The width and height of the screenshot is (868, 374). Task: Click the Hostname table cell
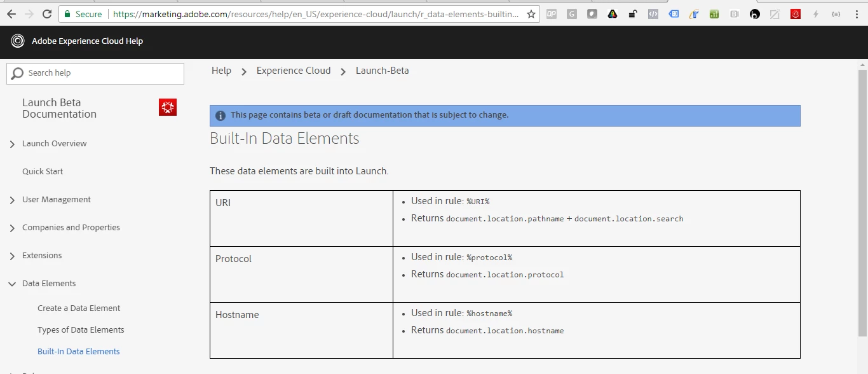coord(301,330)
